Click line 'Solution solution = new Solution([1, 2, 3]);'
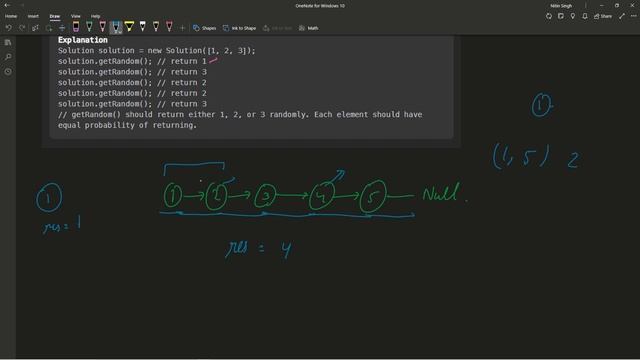The image size is (640, 360). pyautogui.click(x=156, y=51)
